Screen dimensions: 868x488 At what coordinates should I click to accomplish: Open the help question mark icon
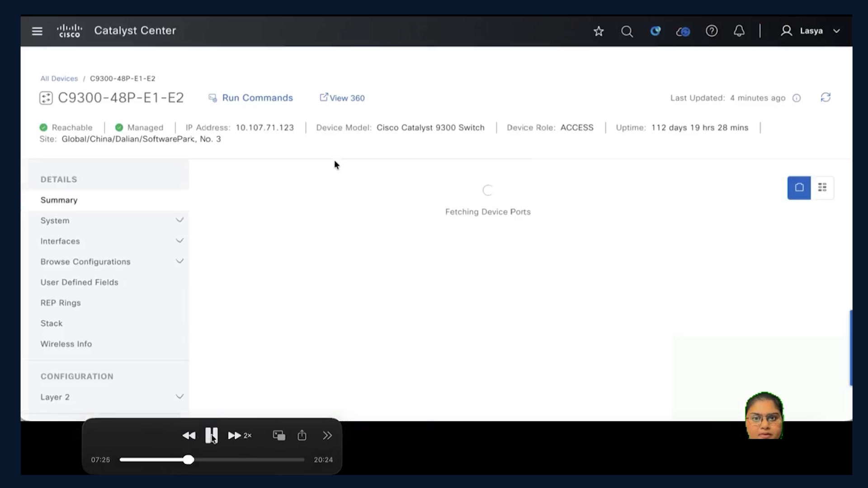pyautogui.click(x=712, y=31)
